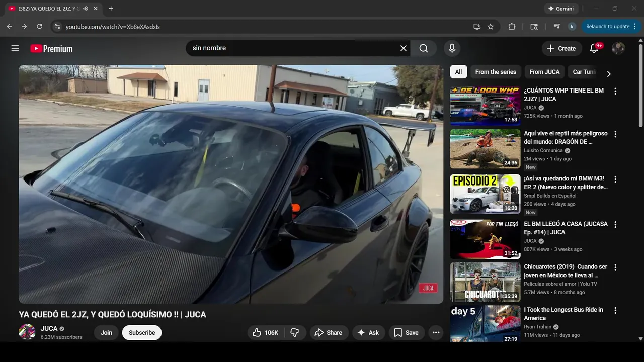The image size is (644, 362).
Task: Open title ¿CUÁNTOS WHP TIENE EL BM 2JZ?
Action: 563,95
